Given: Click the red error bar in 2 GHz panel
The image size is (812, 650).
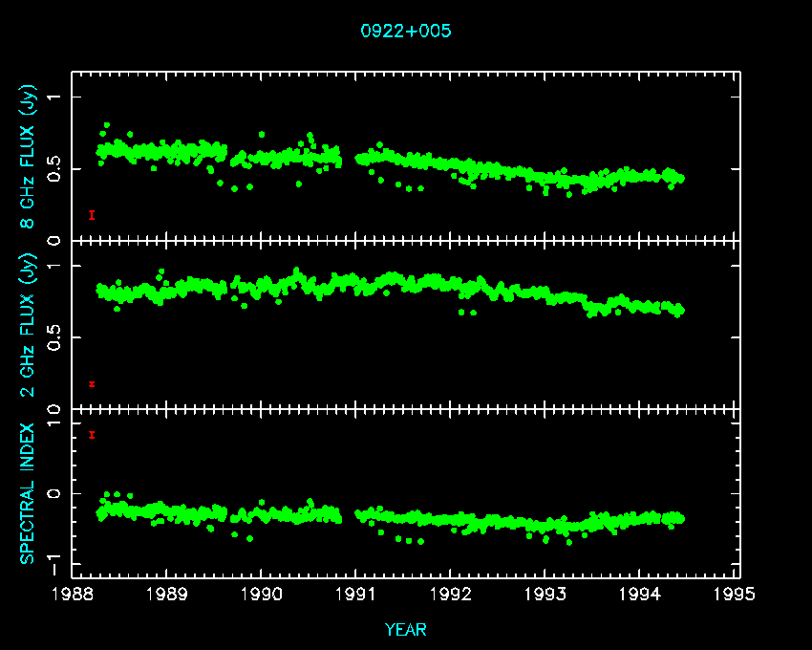Looking at the screenshot, I should [x=92, y=384].
